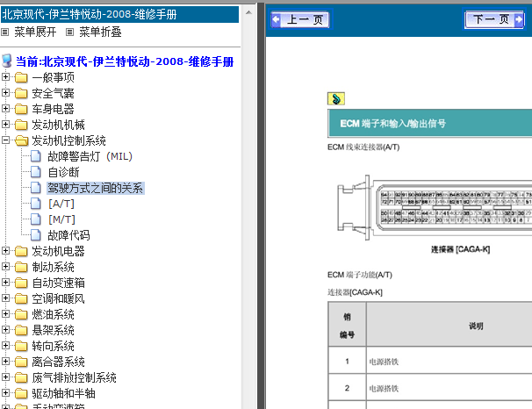Click the 安全气囊 folder icon
The height and width of the screenshot is (409, 532).
click(x=21, y=93)
